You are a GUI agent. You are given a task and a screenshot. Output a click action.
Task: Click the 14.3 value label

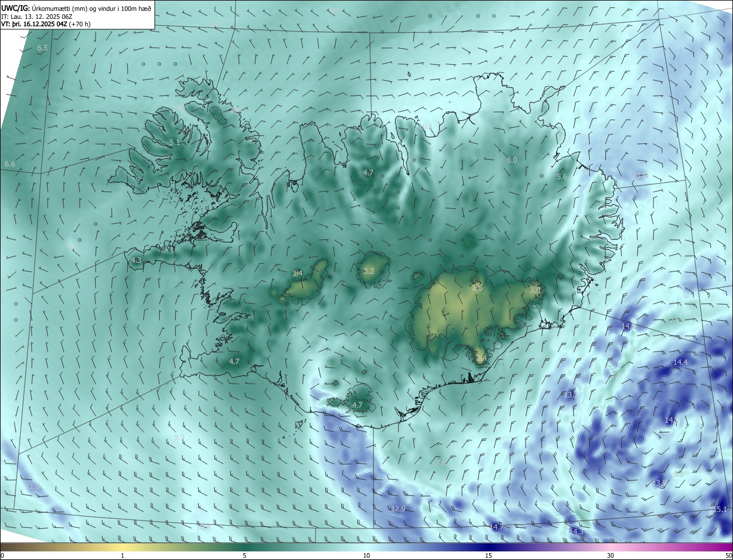(576, 532)
